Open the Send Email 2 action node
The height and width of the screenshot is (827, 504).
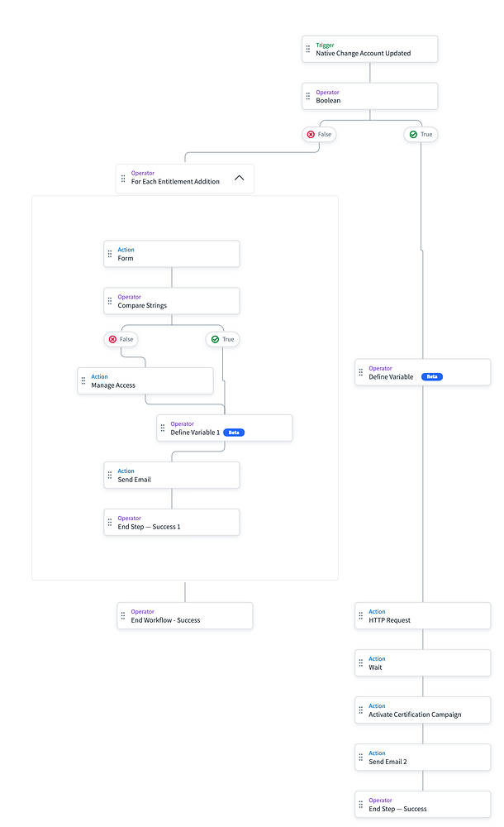422,757
